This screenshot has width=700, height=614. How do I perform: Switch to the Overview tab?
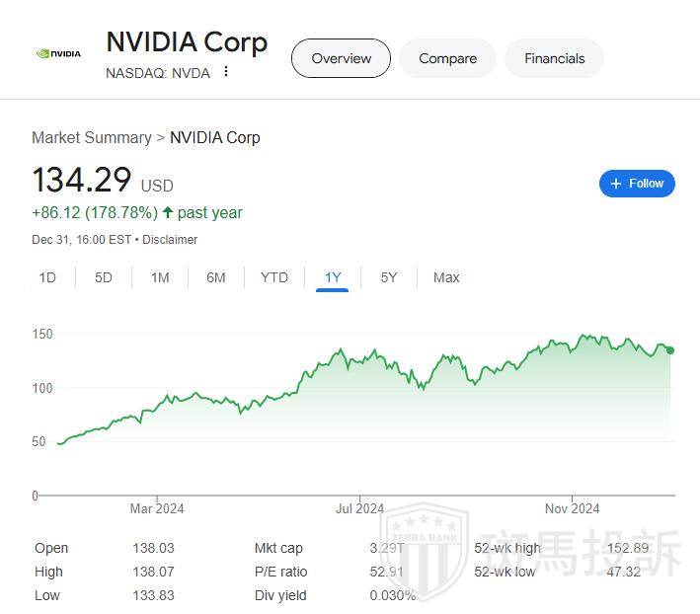click(341, 58)
